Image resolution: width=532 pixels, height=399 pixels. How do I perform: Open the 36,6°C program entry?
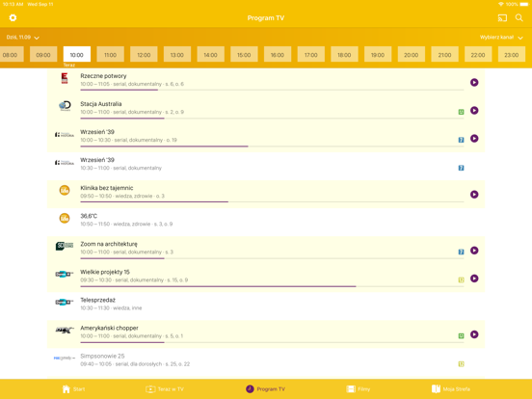(x=266, y=223)
